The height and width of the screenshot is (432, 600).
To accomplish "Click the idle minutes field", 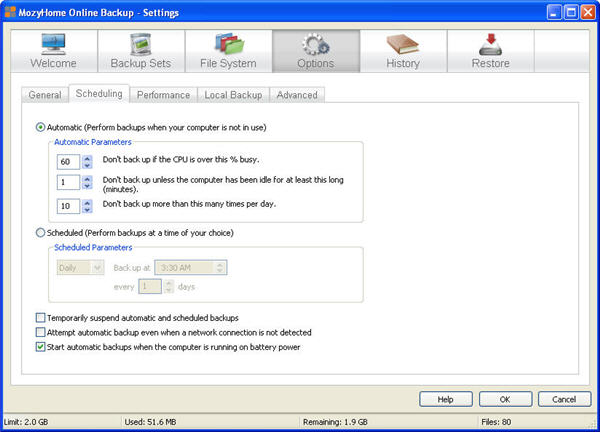I will (x=68, y=182).
